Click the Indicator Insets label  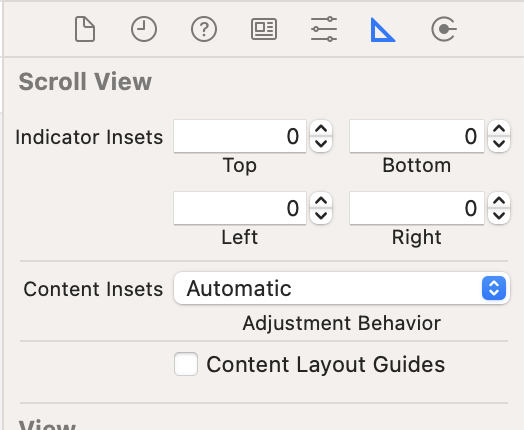89,137
